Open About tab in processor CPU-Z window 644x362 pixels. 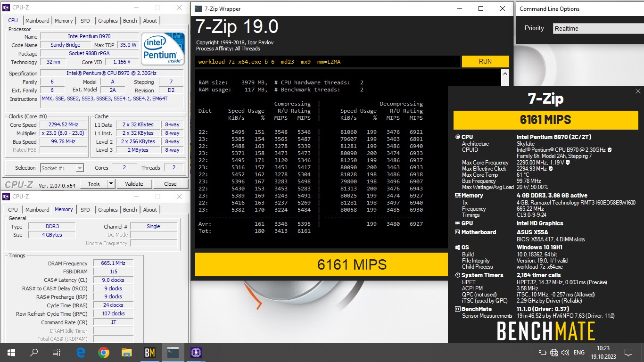150,21
